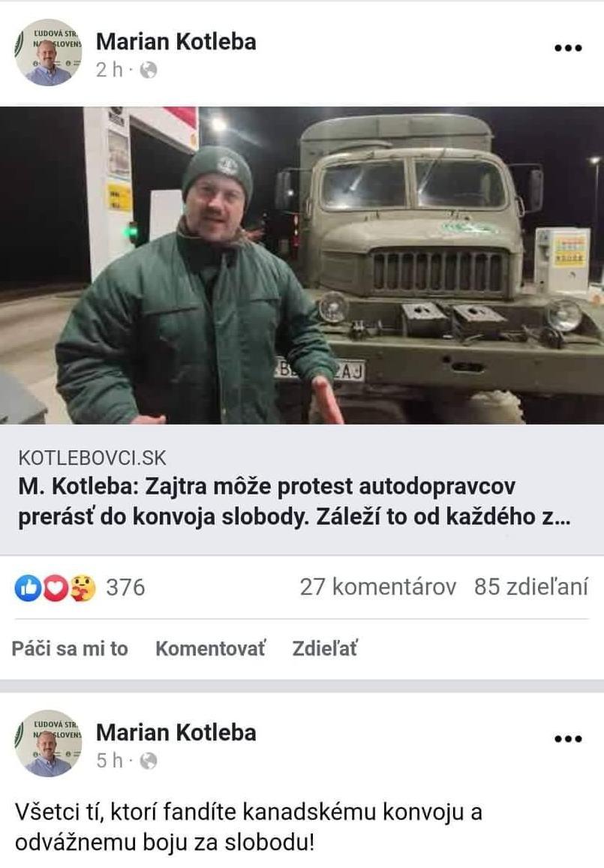Image resolution: width=604 pixels, height=868 pixels.
Task: View the 85 zdieľaní shares
Action: click(531, 587)
